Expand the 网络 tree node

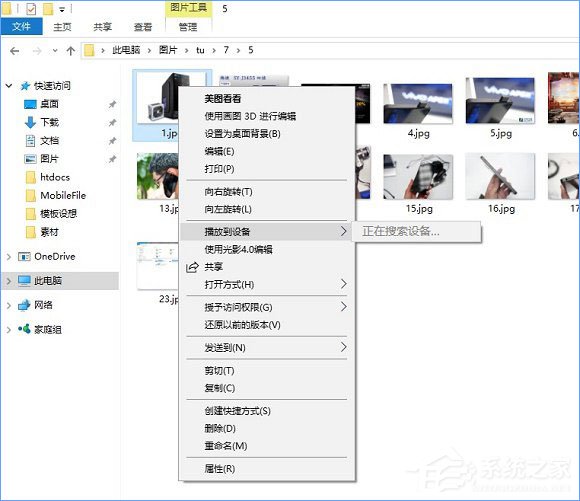9,305
